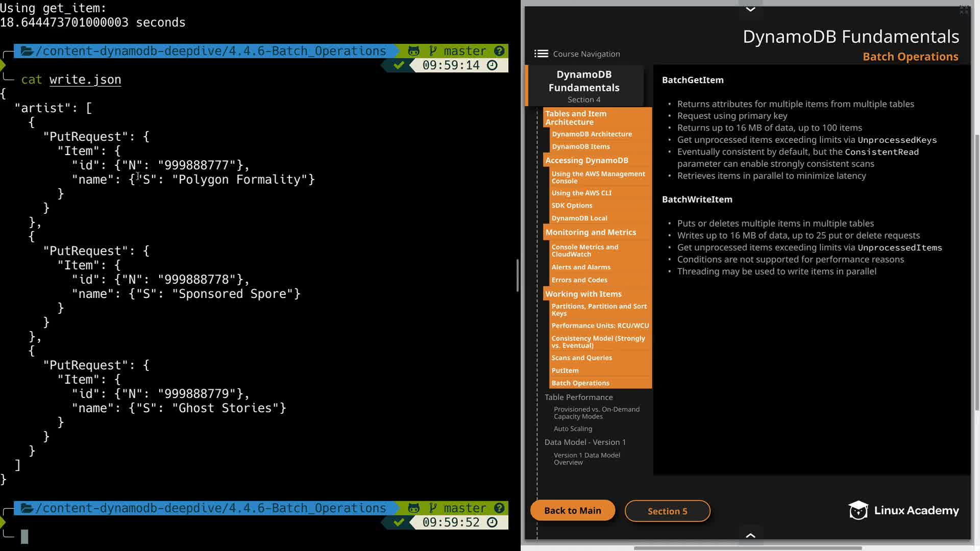Open the Course Navigation list icon
Image resolution: width=980 pixels, height=551 pixels.
point(541,54)
